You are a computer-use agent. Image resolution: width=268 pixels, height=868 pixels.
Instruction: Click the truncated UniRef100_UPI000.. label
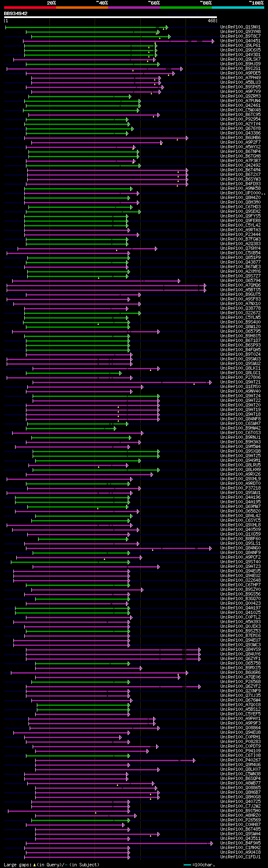click(x=243, y=193)
